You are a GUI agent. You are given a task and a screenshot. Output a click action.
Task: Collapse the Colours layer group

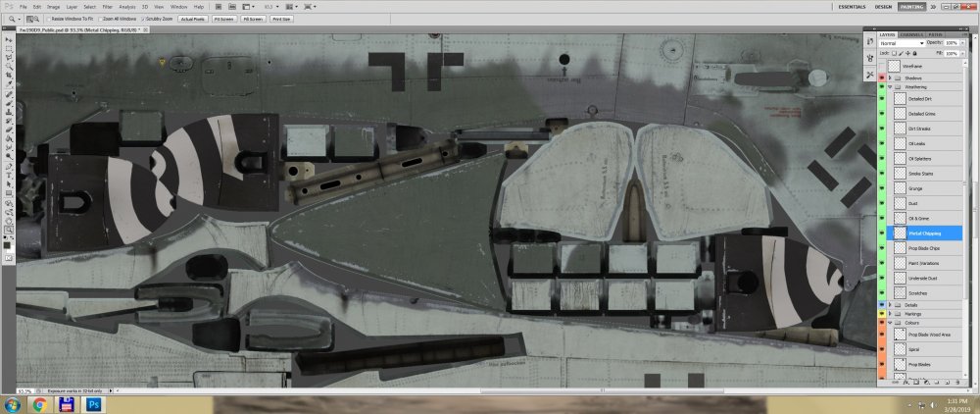pyautogui.click(x=890, y=323)
